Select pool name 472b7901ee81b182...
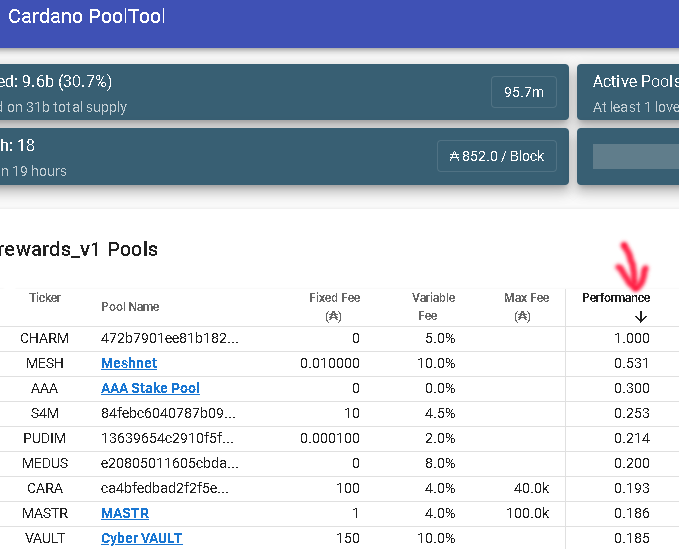Image resolution: width=679 pixels, height=549 pixels. tap(170, 338)
